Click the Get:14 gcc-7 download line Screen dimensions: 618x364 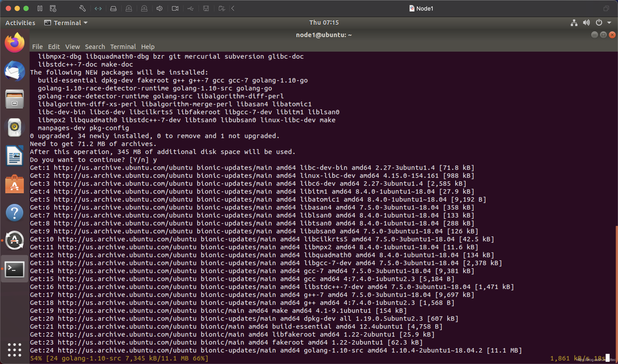point(252,271)
